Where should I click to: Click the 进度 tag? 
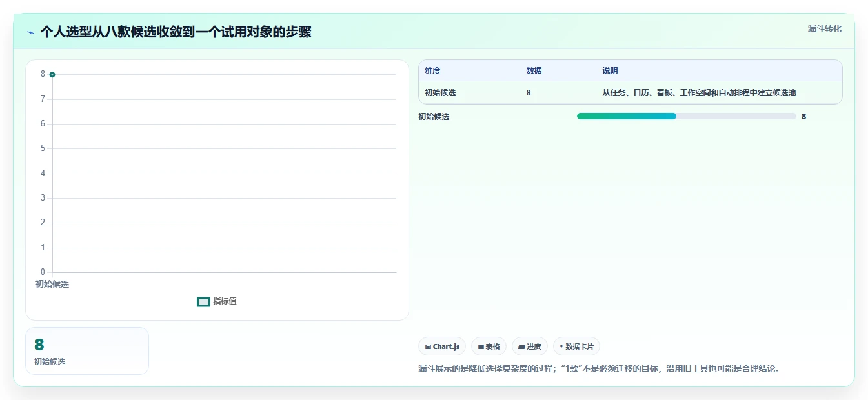point(530,346)
